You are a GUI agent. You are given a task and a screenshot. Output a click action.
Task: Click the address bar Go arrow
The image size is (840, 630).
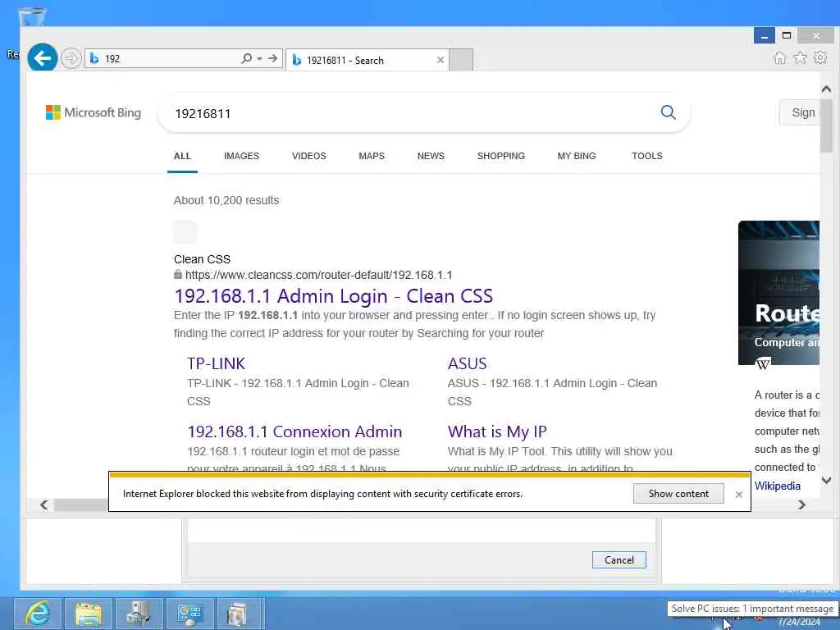tap(272, 58)
